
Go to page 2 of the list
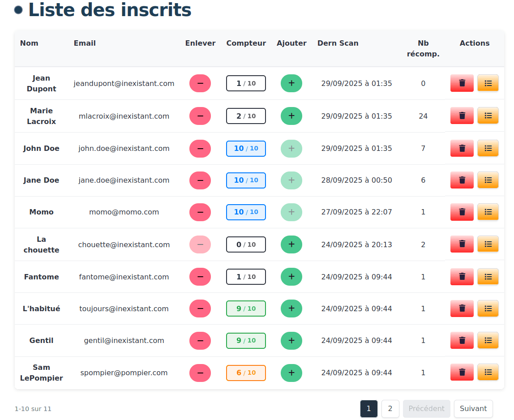(390, 408)
